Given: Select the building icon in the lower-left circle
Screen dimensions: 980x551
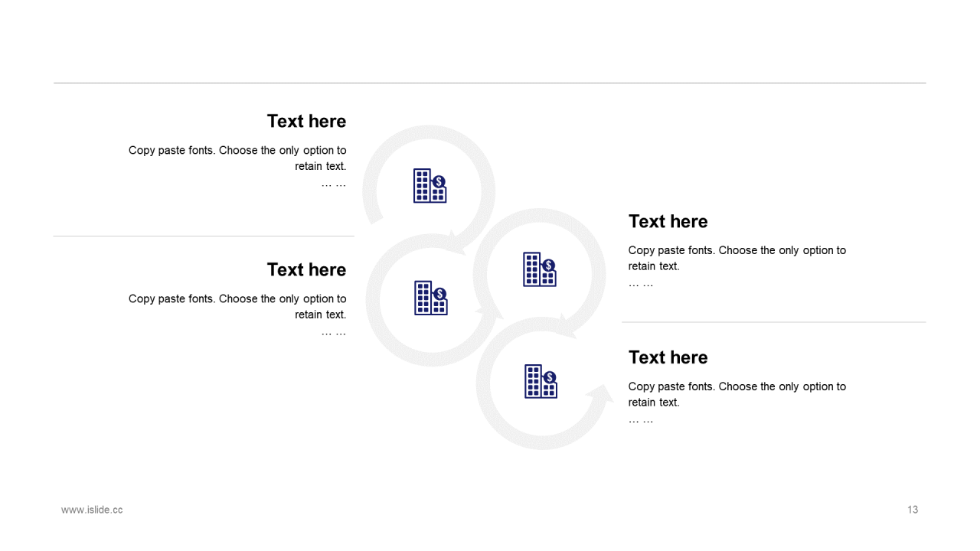Looking at the screenshot, I should pos(430,298).
